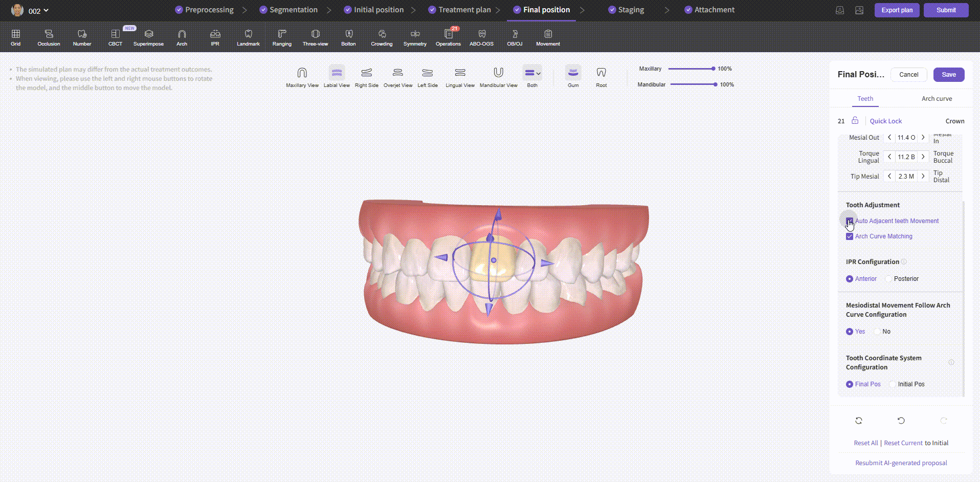Image resolution: width=980 pixels, height=482 pixels.
Task: Decrease Torque Lingual arrow
Action: point(889,157)
